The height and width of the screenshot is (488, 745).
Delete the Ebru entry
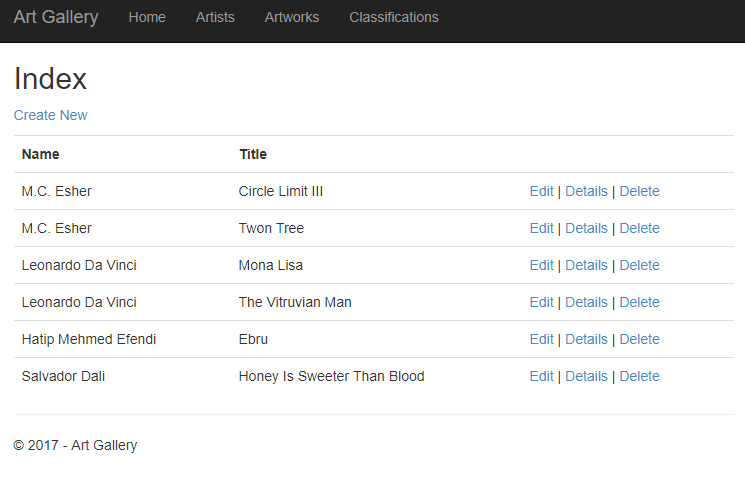click(640, 340)
